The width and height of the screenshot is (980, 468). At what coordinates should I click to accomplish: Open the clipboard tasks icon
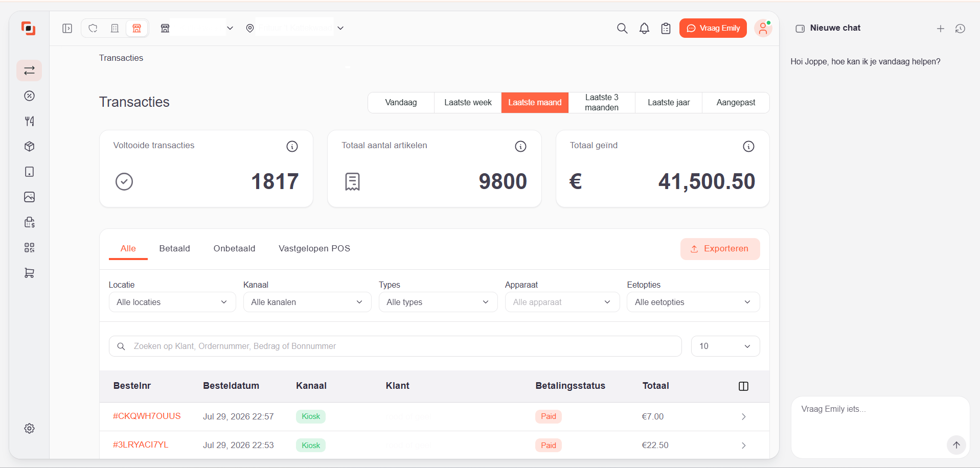pos(666,28)
